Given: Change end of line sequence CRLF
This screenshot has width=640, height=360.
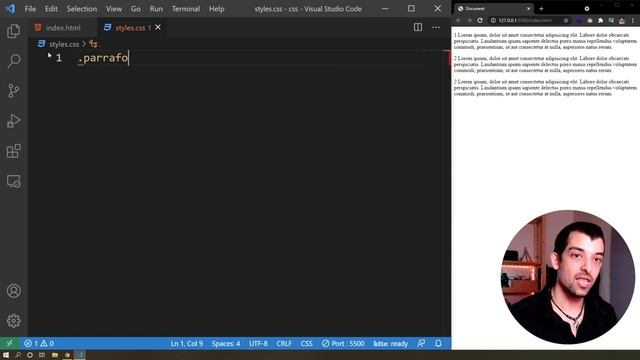Looking at the screenshot, I should [x=284, y=343].
